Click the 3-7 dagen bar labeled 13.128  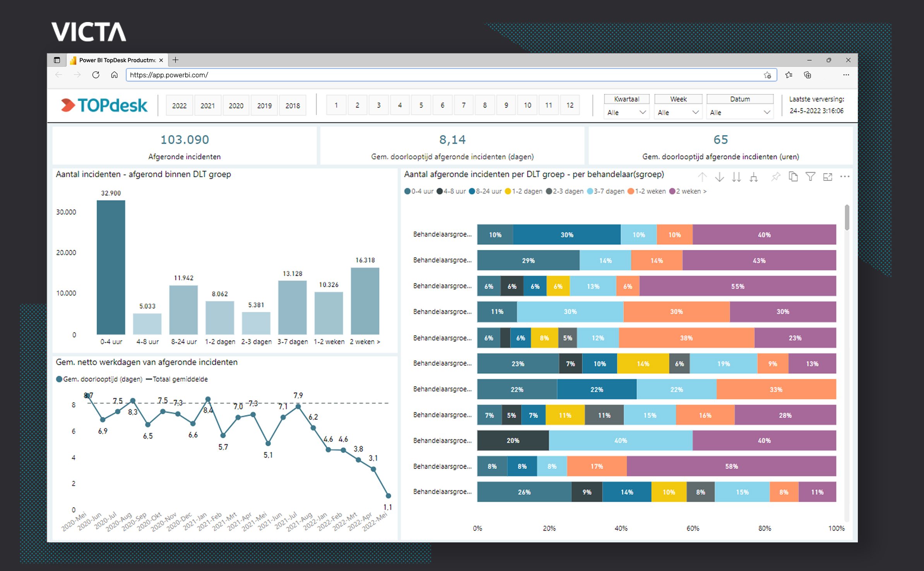click(x=293, y=308)
